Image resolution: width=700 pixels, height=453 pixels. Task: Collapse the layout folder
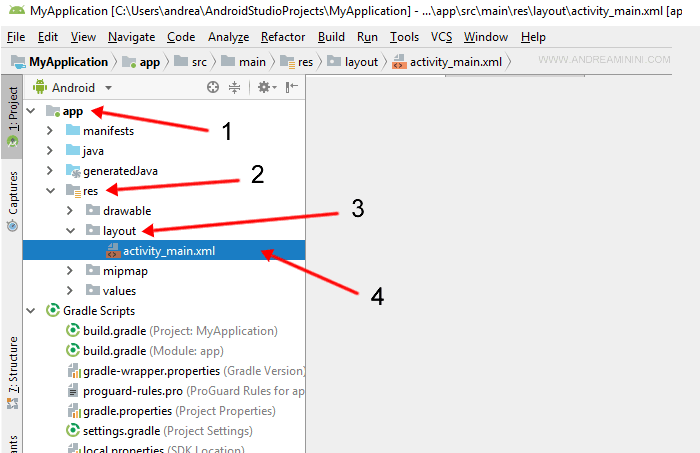(71, 231)
